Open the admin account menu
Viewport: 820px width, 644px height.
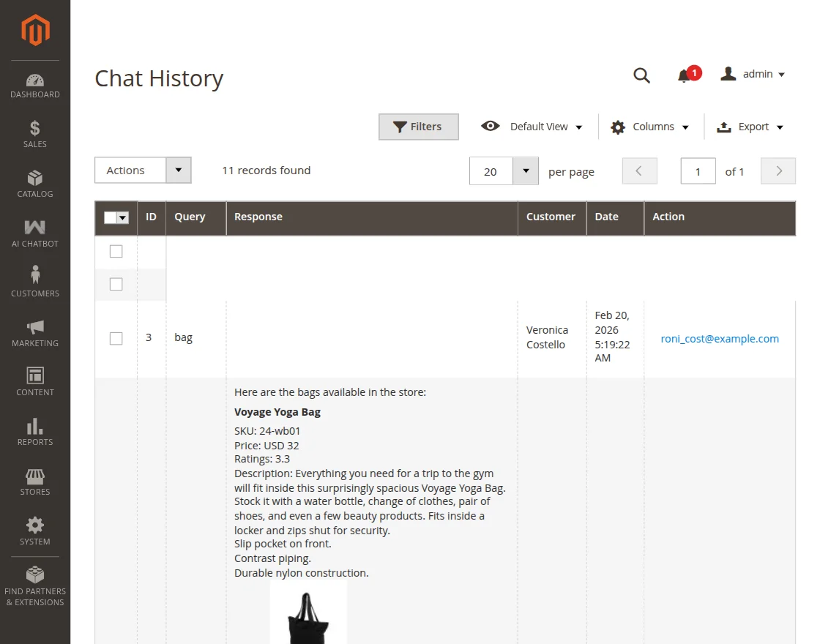[x=753, y=74]
